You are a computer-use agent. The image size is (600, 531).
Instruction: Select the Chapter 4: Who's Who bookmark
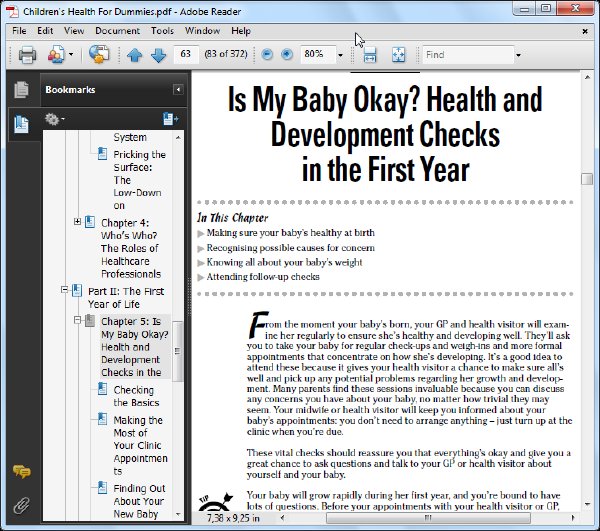[130, 248]
